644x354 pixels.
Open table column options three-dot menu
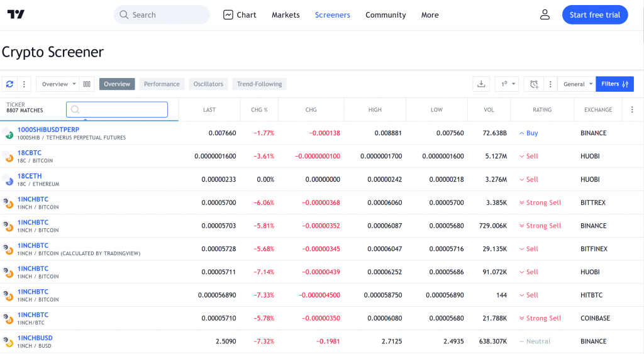pyautogui.click(x=632, y=109)
